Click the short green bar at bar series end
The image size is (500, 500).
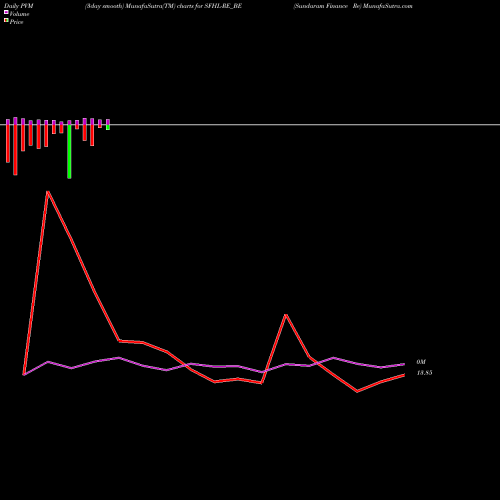pyautogui.click(x=108, y=127)
